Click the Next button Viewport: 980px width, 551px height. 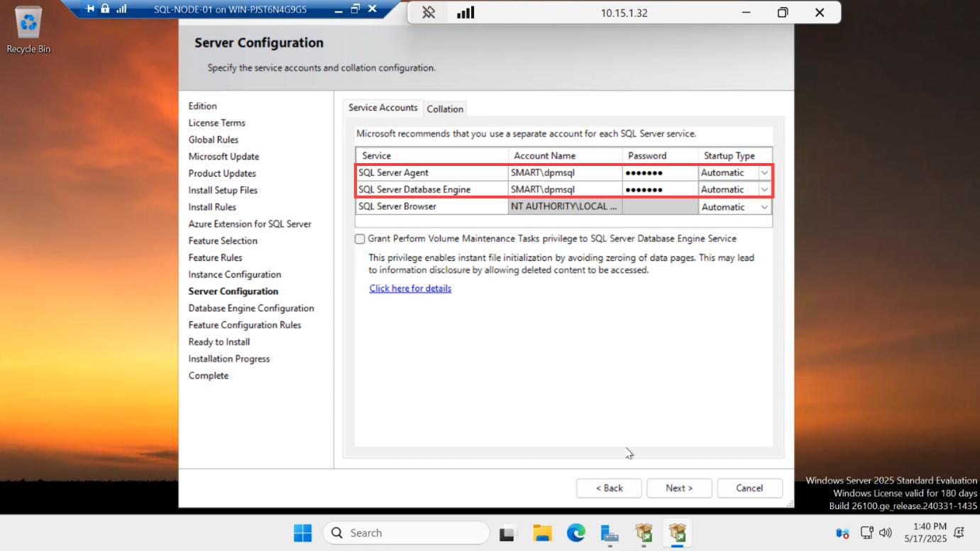click(679, 488)
